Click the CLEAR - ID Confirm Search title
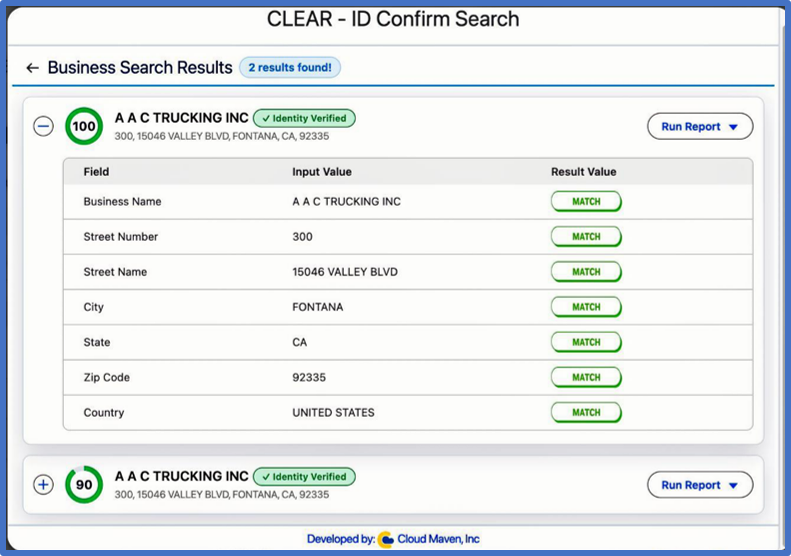This screenshot has height=556, width=791. (393, 19)
